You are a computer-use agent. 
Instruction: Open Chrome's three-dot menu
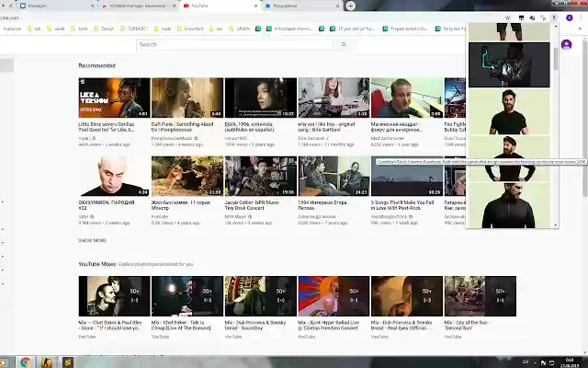click(x=581, y=17)
